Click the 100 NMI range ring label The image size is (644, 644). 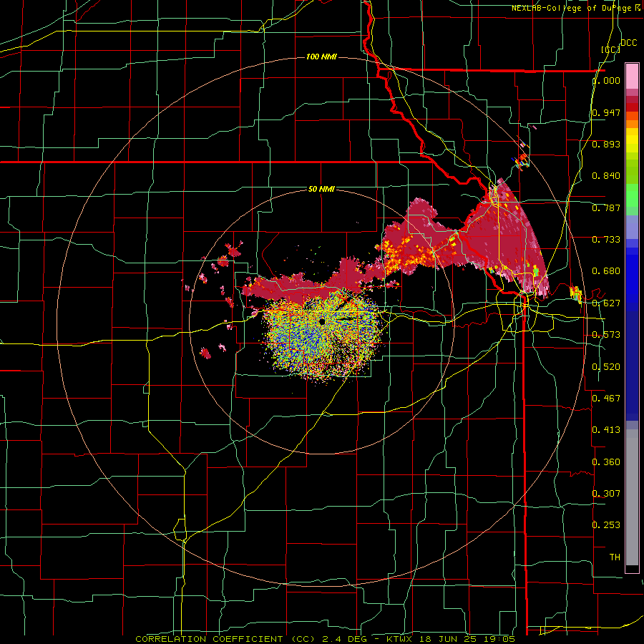point(321,57)
